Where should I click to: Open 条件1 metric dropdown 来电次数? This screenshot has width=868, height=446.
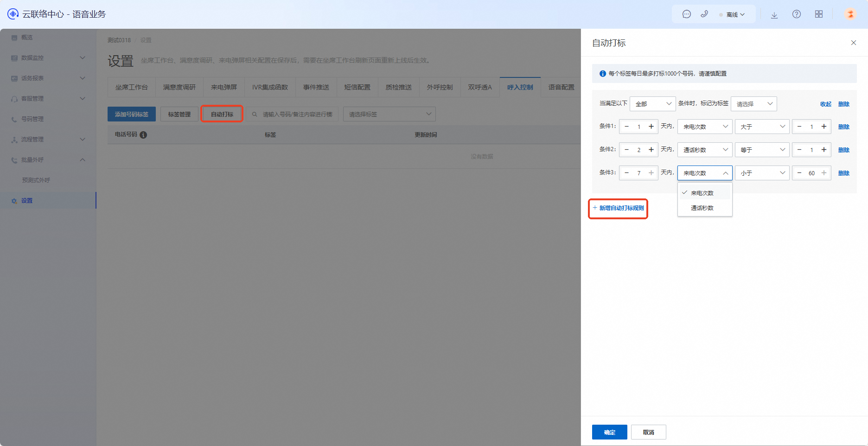pos(705,127)
